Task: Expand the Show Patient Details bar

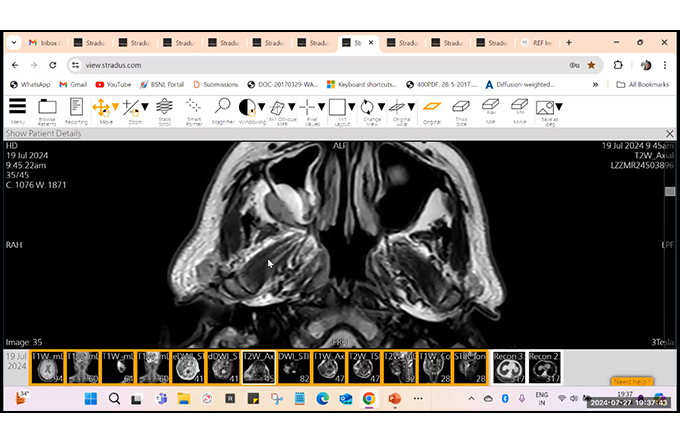Action: point(44,133)
